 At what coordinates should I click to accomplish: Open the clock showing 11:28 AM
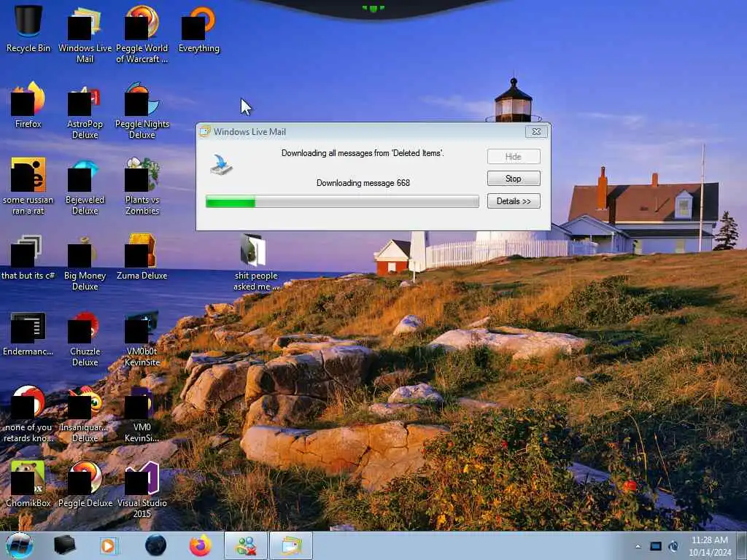(x=710, y=546)
